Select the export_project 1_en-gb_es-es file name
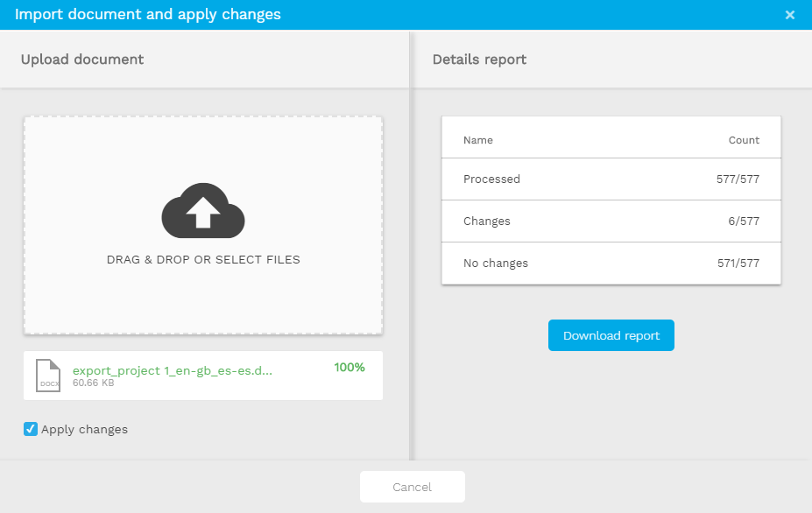This screenshot has width=812, height=513. [173, 370]
